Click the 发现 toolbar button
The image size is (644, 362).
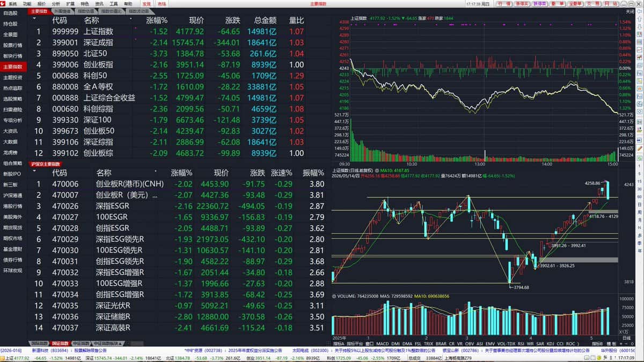[x=146, y=3]
